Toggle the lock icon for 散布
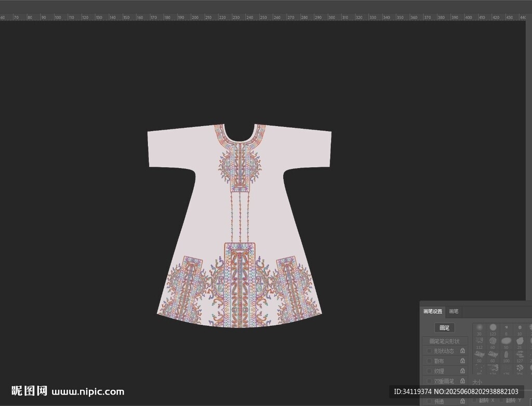 [462, 361]
